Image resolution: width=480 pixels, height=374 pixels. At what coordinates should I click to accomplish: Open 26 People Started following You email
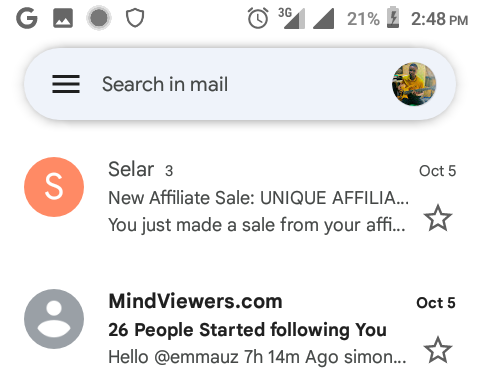click(247, 330)
